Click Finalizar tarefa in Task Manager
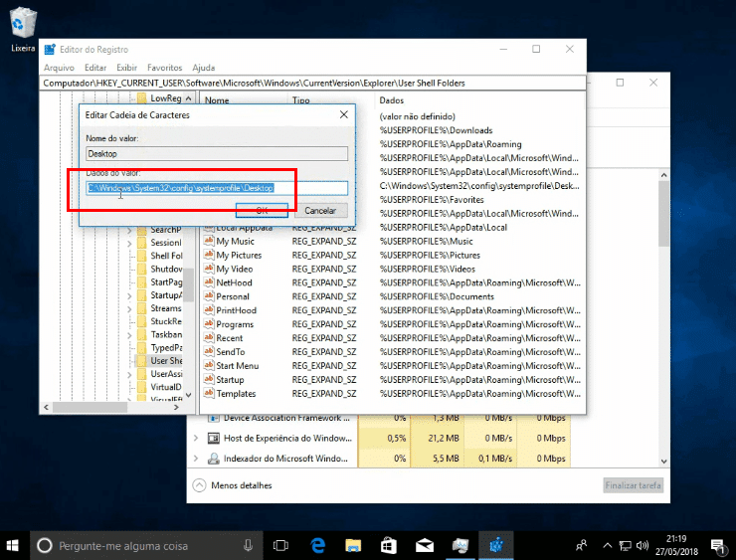Image resolution: width=736 pixels, height=560 pixels. tap(633, 485)
